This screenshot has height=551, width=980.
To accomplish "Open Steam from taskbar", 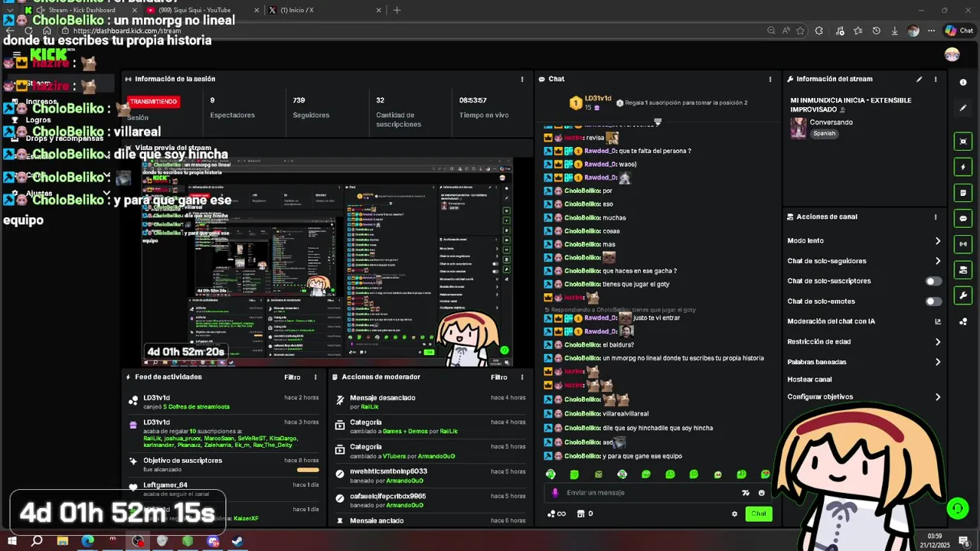I will (237, 540).
